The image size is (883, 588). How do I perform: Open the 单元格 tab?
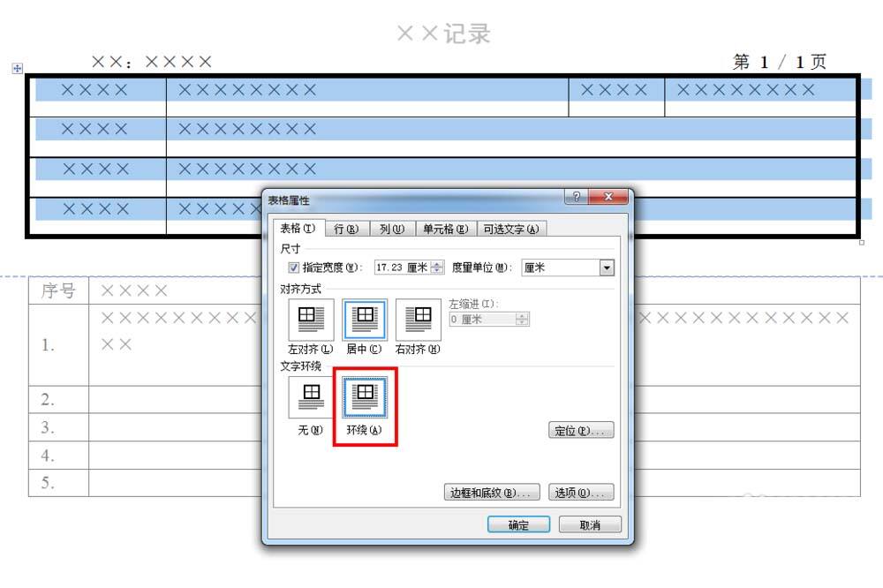[x=443, y=228]
